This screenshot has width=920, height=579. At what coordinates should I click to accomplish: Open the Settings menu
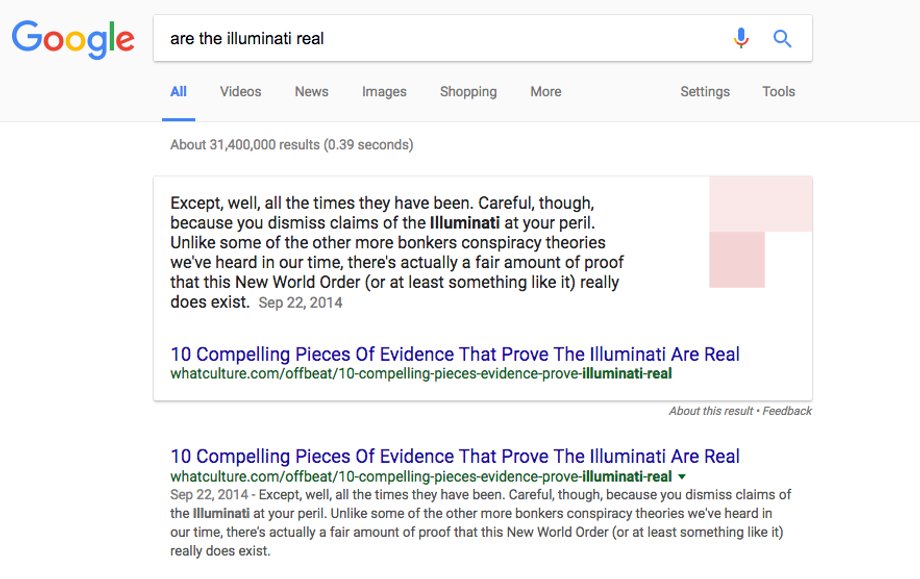click(705, 92)
